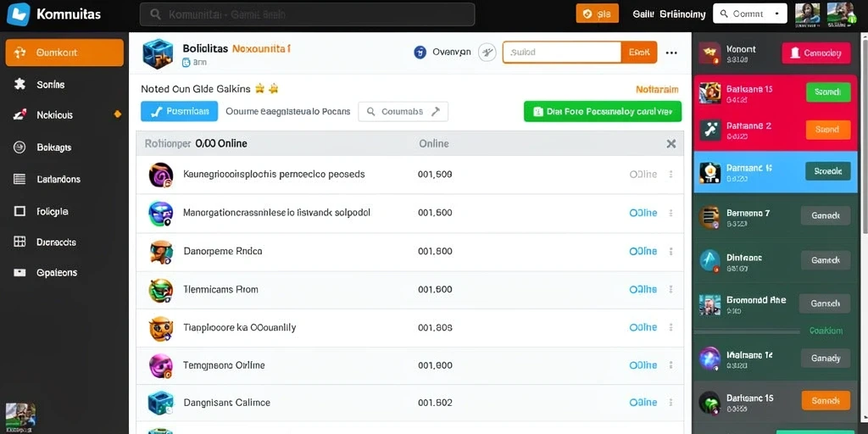
Task: Select the Nokiicuis sidebar icon
Action: (20, 115)
